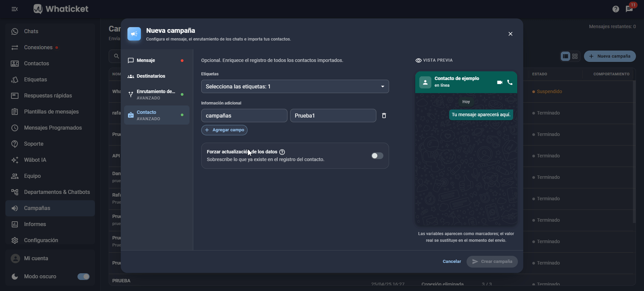Show info on Forzar actualización help icon
The width and height of the screenshot is (644, 291).
(282, 152)
